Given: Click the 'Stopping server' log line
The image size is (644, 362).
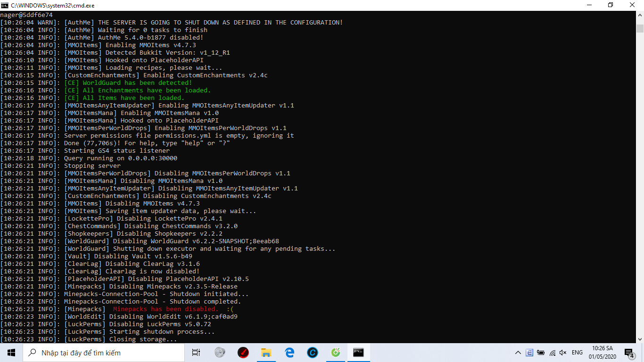Looking at the screenshot, I should pyautogui.click(x=60, y=166).
